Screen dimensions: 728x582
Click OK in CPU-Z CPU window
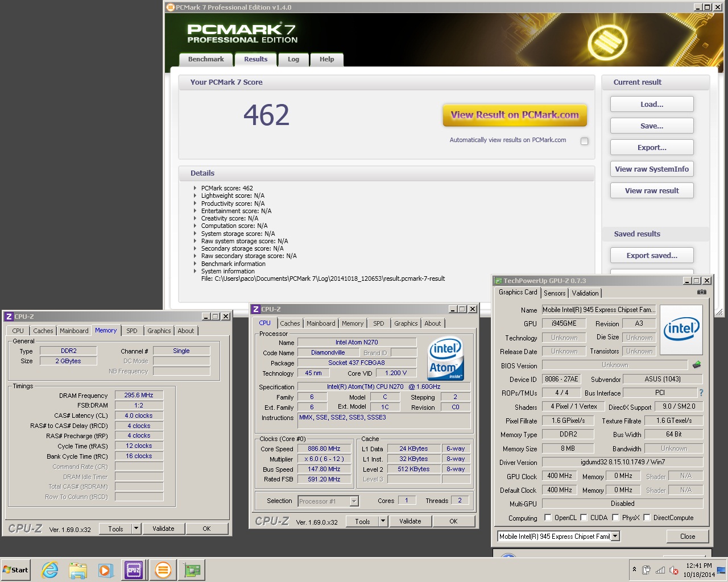453,521
